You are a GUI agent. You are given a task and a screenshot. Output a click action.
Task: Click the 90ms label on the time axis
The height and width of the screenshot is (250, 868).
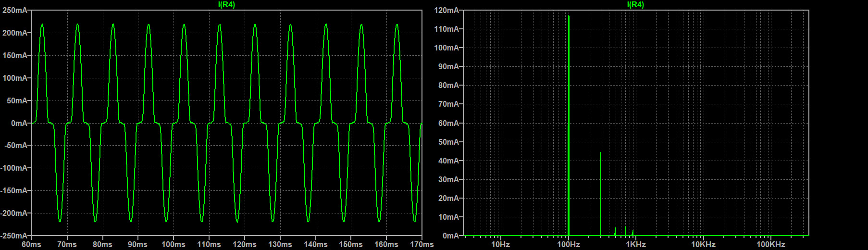[x=138, y=244]
